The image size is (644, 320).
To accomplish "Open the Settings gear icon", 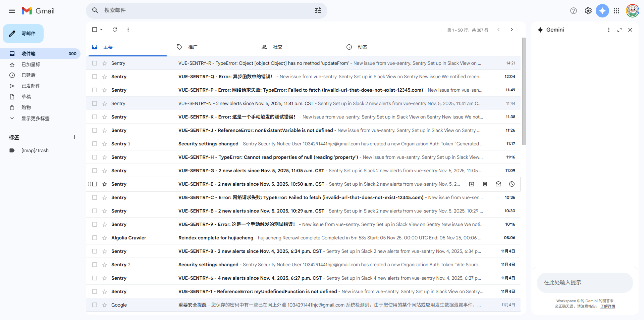I will (x=588, y=11).
